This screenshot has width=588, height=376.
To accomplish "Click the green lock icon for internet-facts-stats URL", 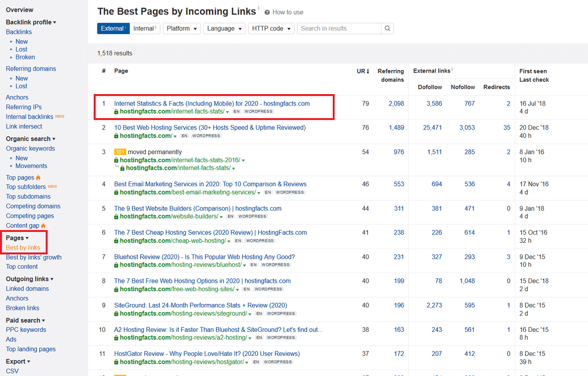I will 117,112.
